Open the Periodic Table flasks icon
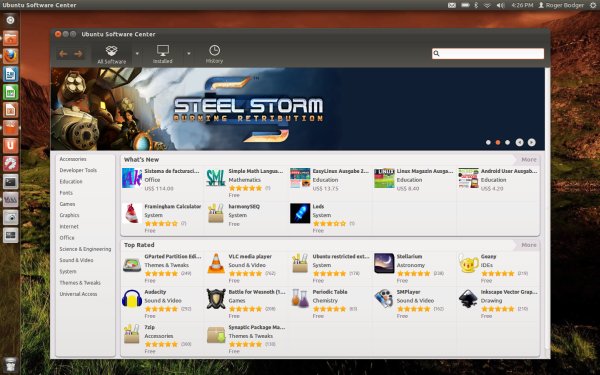This screenshot has width=600, height=375. click(x=300, y=299)
